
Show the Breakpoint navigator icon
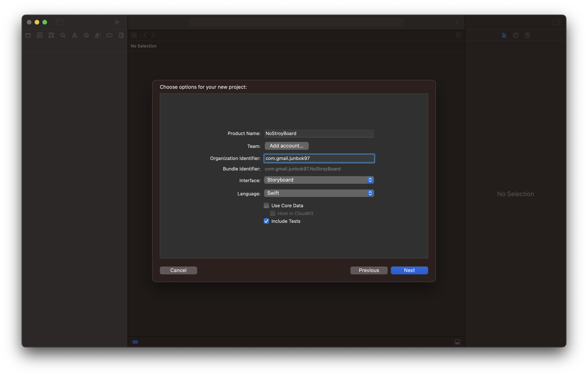(x=109, y=35)
